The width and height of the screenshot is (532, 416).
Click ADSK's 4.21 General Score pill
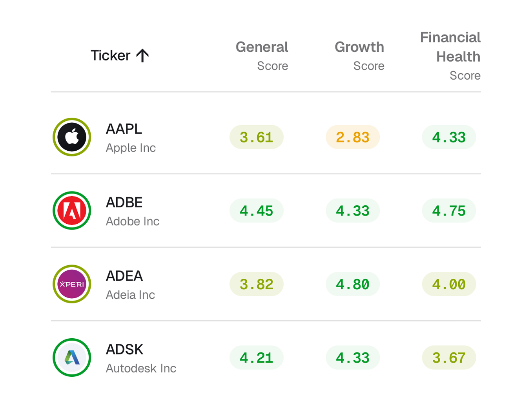(256, 357)
